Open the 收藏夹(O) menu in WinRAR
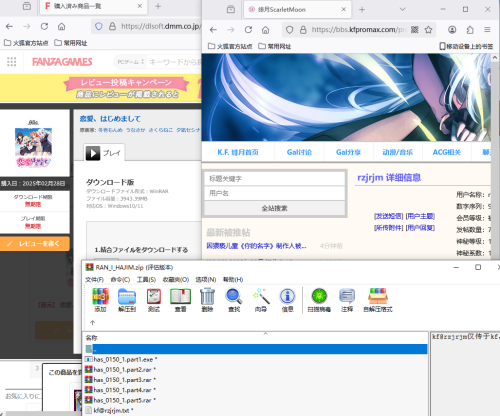This screenshot has height=416, width=500. click(176, 279)
